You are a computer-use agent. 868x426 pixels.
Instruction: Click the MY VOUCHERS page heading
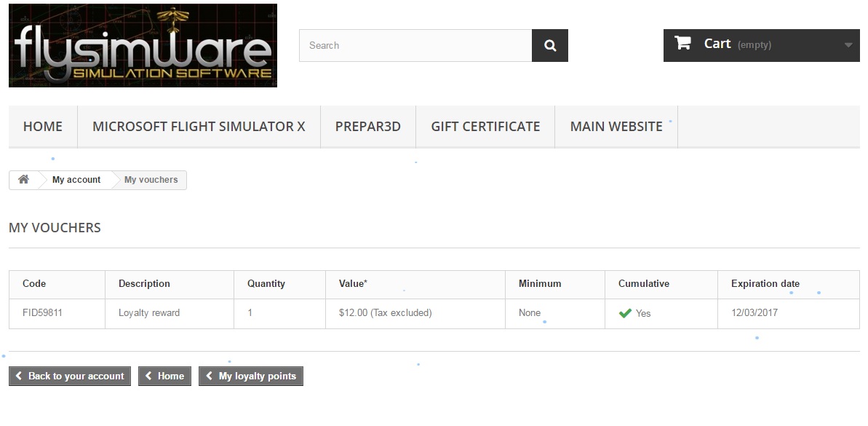tap(55, 228)
